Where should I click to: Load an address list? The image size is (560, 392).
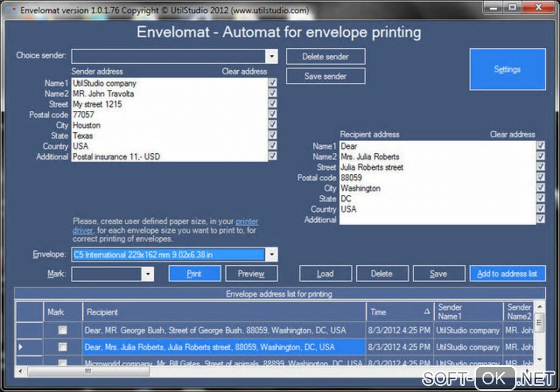click(x=326, y=274)
